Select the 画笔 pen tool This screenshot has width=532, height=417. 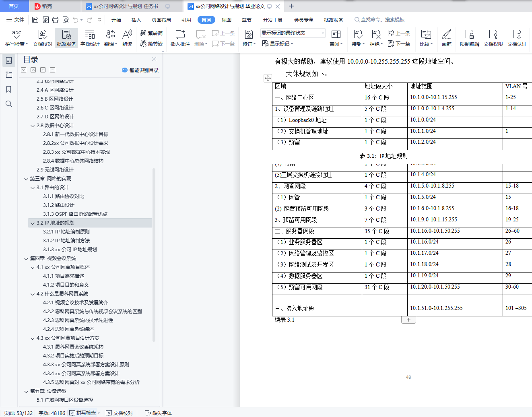pos(447,38)
